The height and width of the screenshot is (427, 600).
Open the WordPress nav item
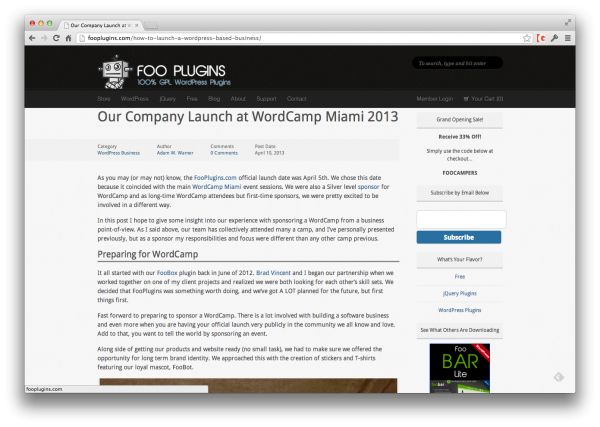point(134,99)
